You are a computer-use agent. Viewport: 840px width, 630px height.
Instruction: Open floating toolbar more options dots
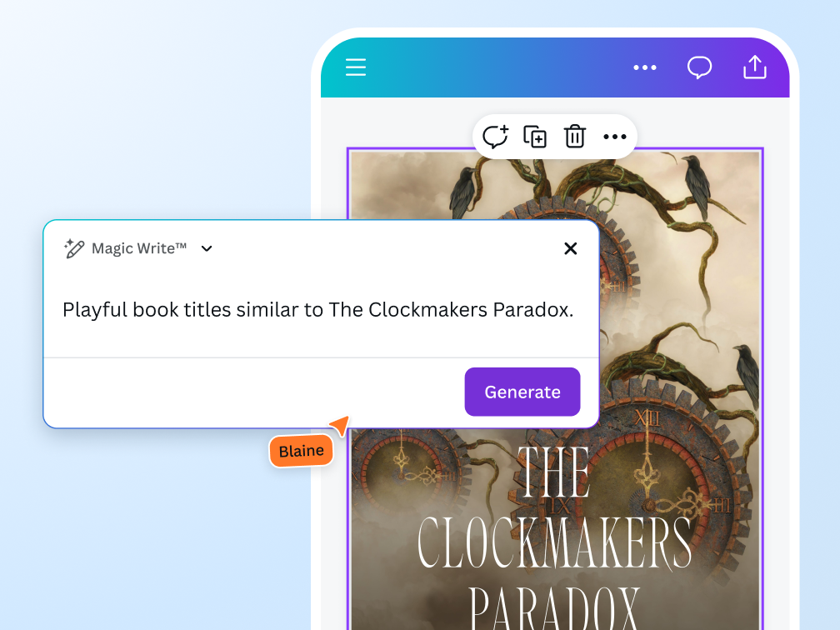click(x=614, y=137)
